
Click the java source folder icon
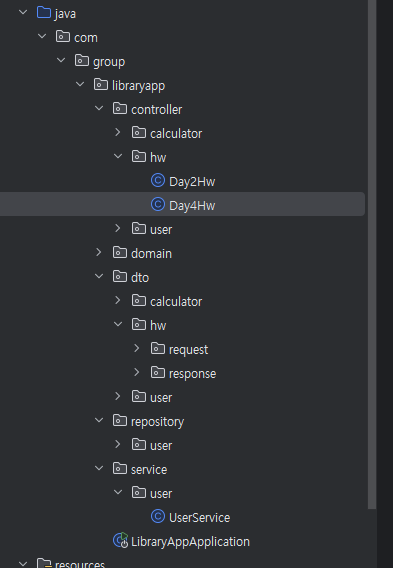tap(44, 13)
